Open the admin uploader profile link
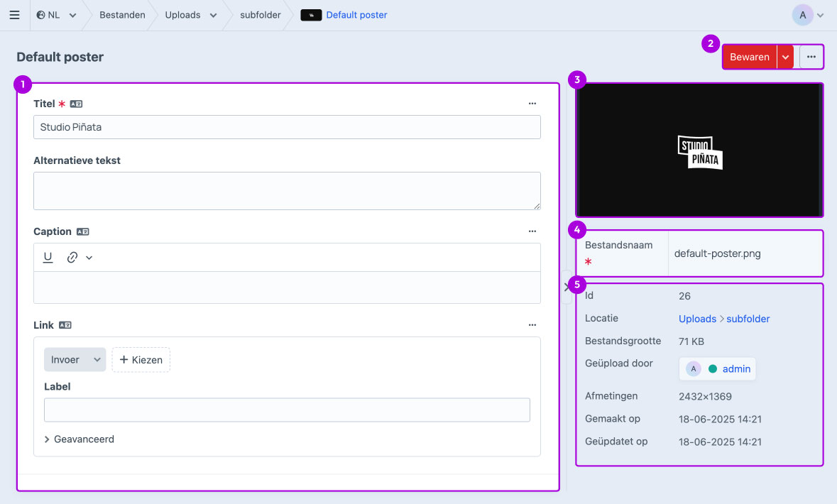The width and height of the screenshot is (837, 504). [736, 369]
